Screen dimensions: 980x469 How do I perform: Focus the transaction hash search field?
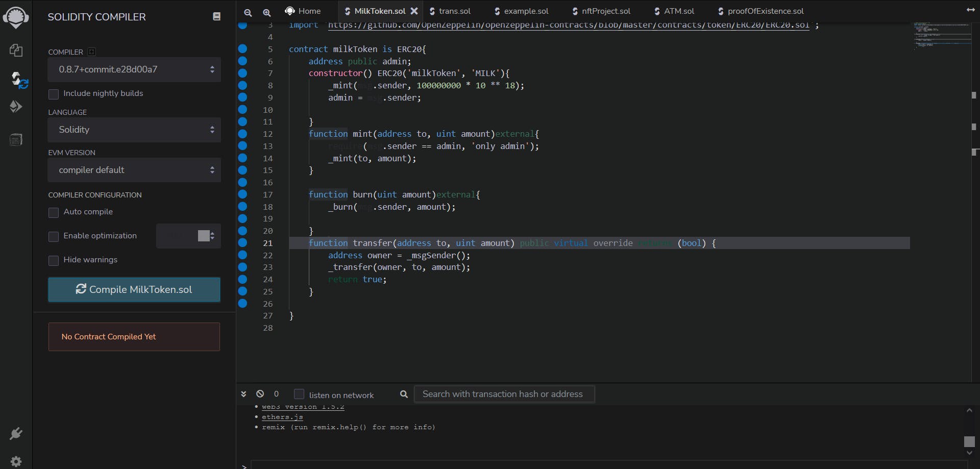click(x=504, y=394)
